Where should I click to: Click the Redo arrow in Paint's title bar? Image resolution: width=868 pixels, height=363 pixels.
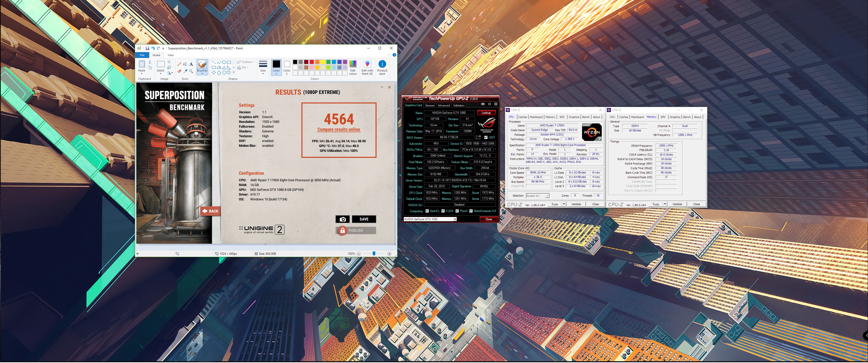[158, 48]
